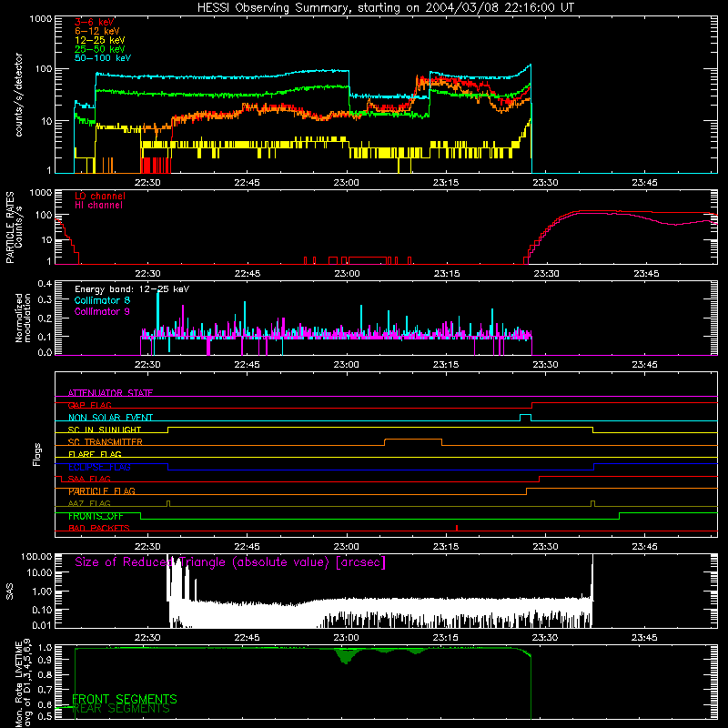Select the ECLIPSE FLAG label

tap(99, 467)
